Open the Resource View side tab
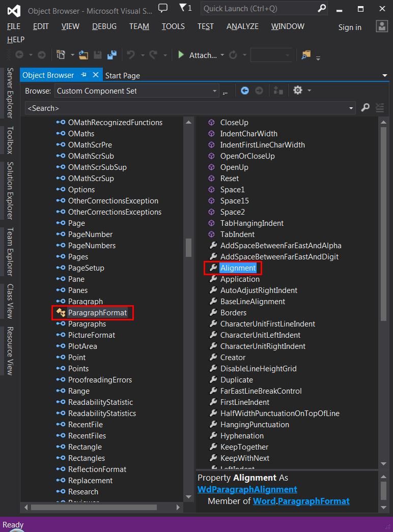Viewport: 393px width, 532px height. click(x=10, y=351)
